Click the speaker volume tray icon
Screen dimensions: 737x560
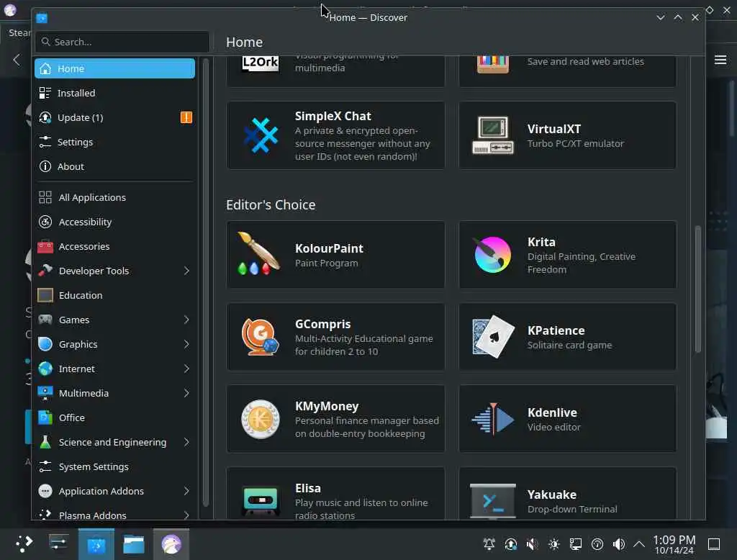[x=618, y=544]
